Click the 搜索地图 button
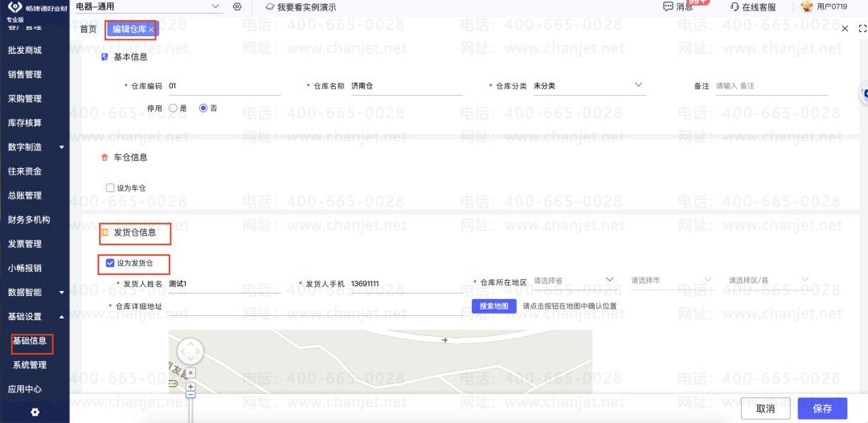The height and width of the screenshot is (423, 868). pos(493,306)
